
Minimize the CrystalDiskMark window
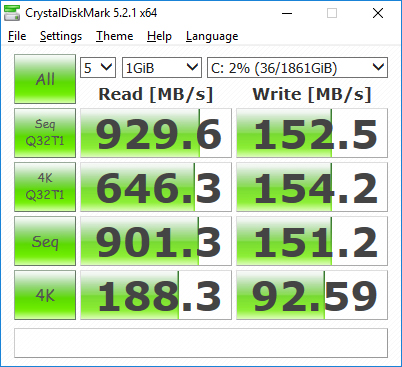287,13
